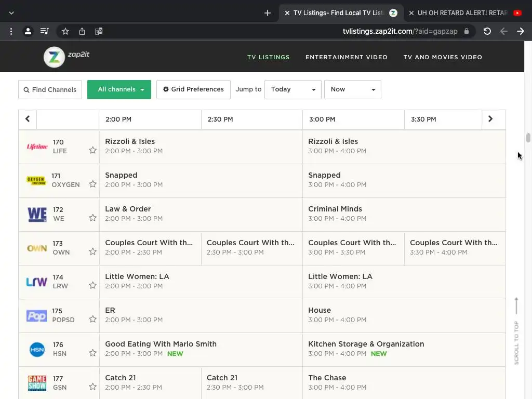
Task: Go forward in browser history
Action: 521,32
